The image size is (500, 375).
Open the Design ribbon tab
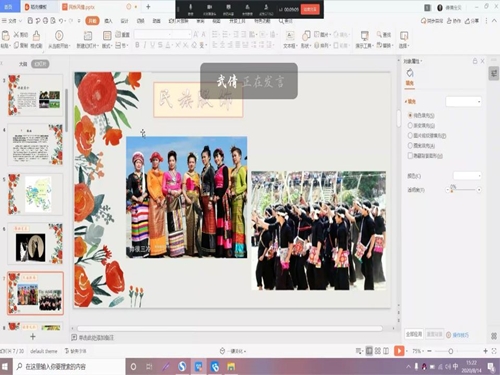pos(124,21)
